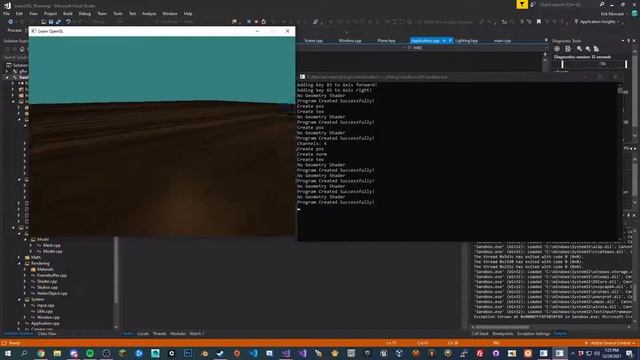Switch to the Threads debug tab
Viewport: 640px width, 360px height.
[159, 334]
